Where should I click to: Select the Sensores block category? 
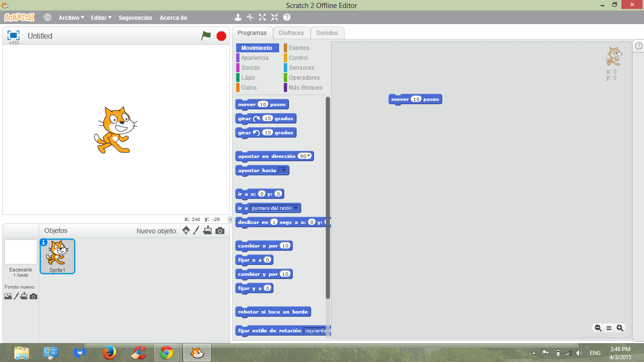click(x=301, y=67)
